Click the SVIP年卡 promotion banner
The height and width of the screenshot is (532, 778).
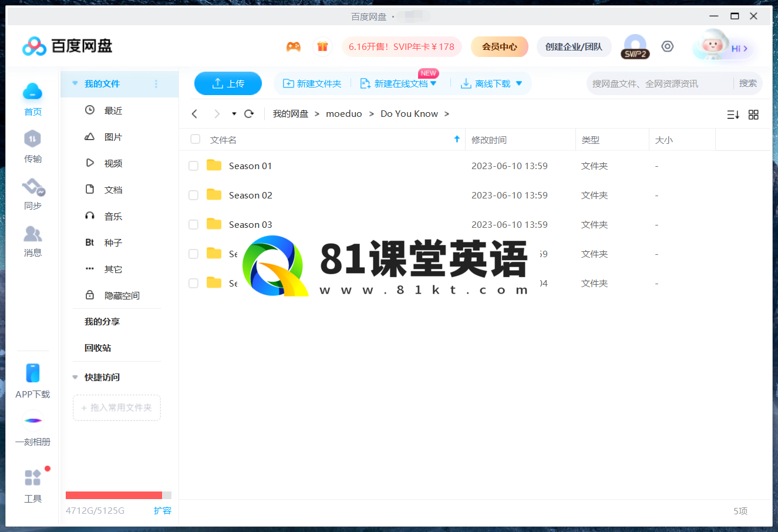point(402,47)
